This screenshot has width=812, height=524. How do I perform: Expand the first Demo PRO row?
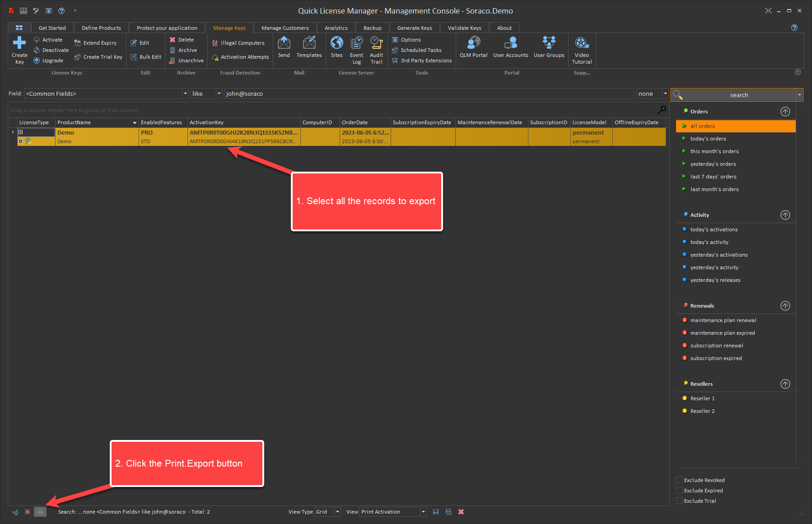click(x=20, y=132)
